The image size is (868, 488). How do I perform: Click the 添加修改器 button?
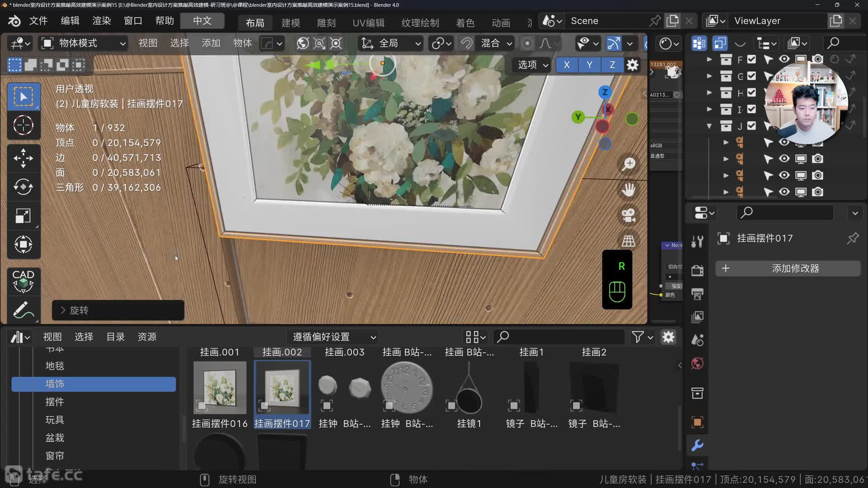[x=788, y=268]
